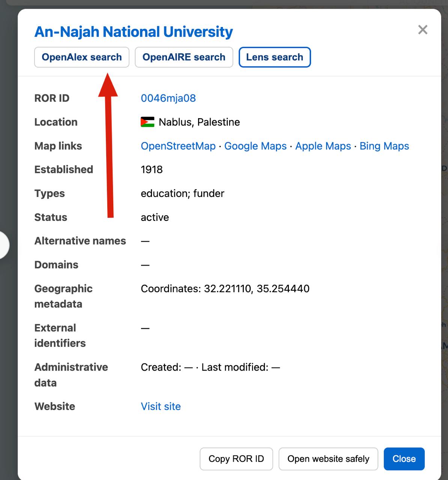Close the dialog with the X icon
Screen dimensions: 448x480
tap(422, 30)
